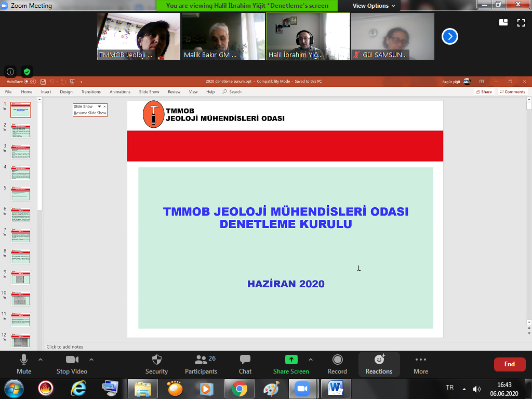
Task: Toggle the AutoSave switch
Action: pyautogui.click(x=30, y=82)
